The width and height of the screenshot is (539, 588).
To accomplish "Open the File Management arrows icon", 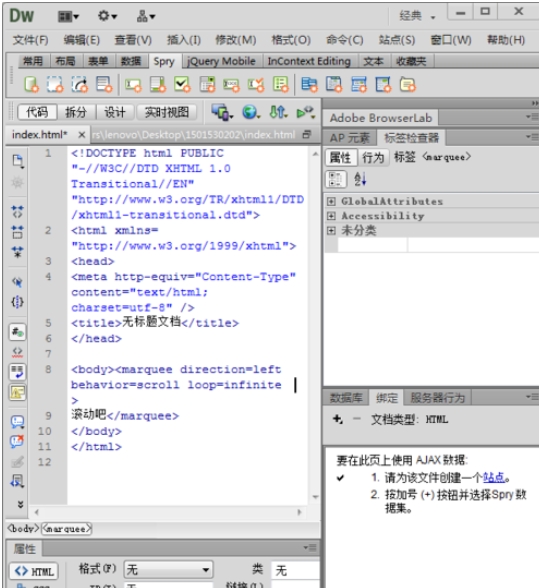I will [278, 112].
